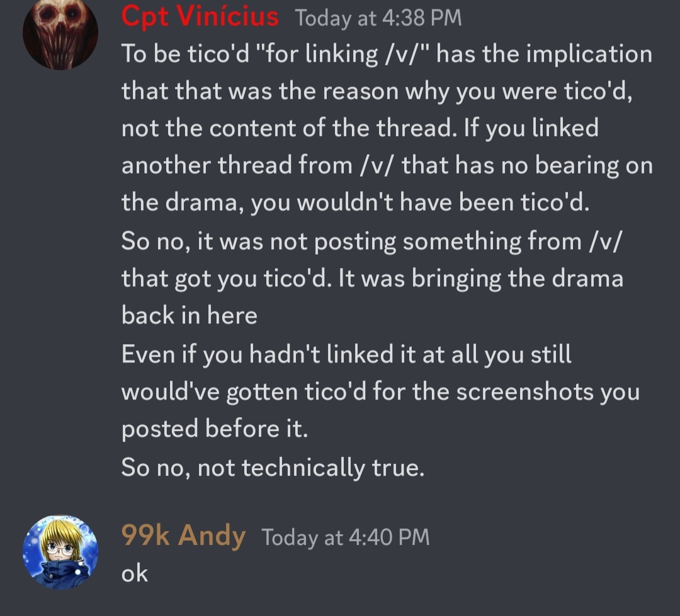Click the line 'Even if you hadn't linked it'
680x616 pixels.
346,355
